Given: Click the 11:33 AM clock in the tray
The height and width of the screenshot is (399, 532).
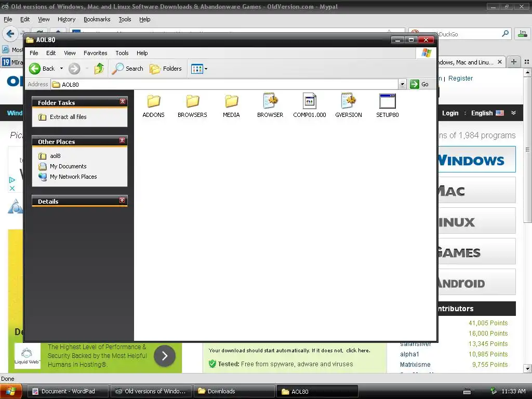Looking at the screenshot, I should point(513,391).
